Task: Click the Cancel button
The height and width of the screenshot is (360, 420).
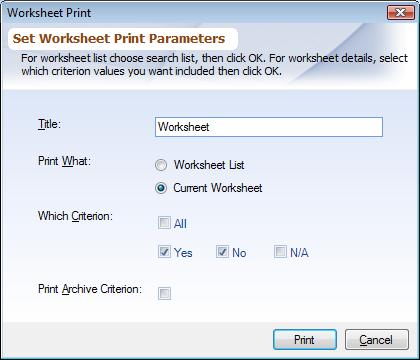Action: point(377,340)
